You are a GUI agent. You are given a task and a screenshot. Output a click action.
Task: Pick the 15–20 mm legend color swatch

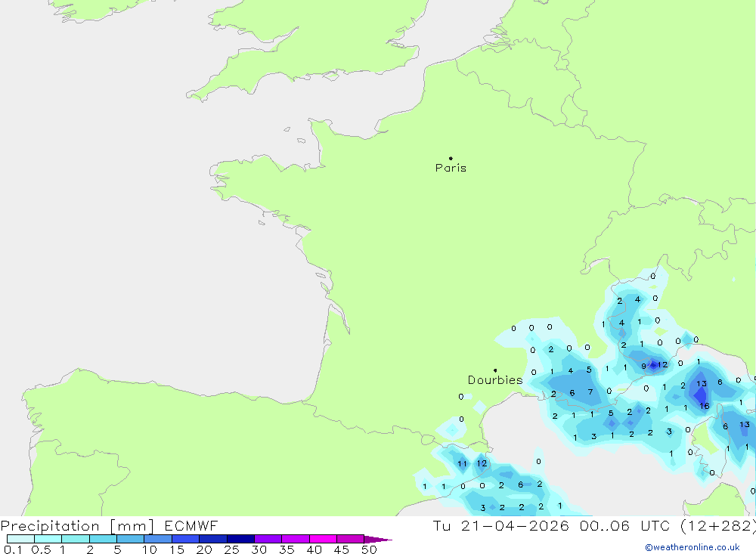click(186, 539)
